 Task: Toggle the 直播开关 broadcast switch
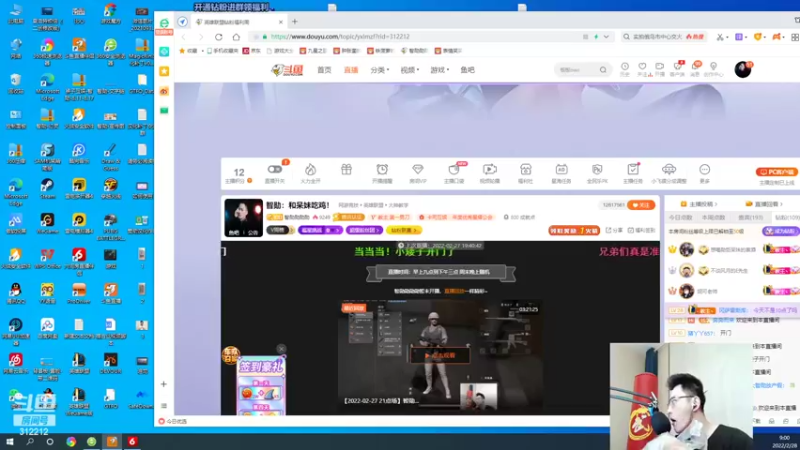point(274,172)
